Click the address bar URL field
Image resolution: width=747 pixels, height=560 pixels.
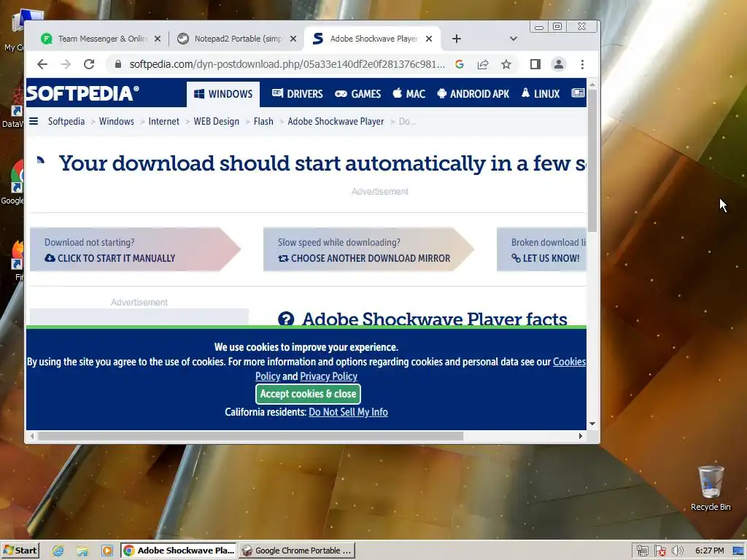pyautogui.click(x=287, y=64)
